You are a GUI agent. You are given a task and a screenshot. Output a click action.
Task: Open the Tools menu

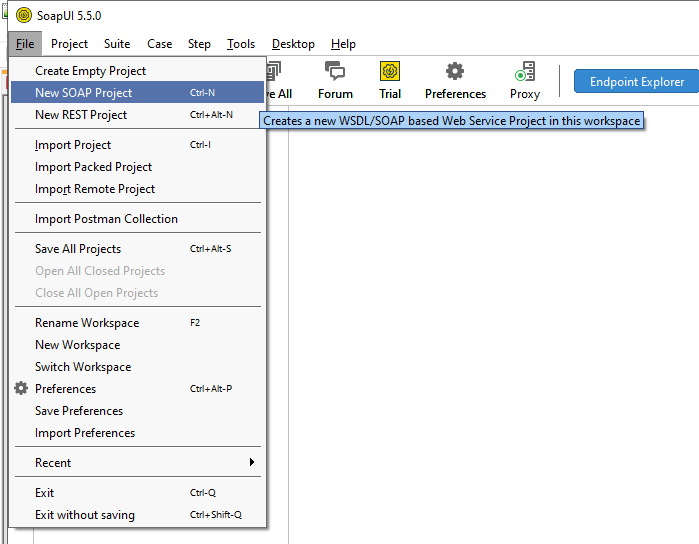click(241, 44)
